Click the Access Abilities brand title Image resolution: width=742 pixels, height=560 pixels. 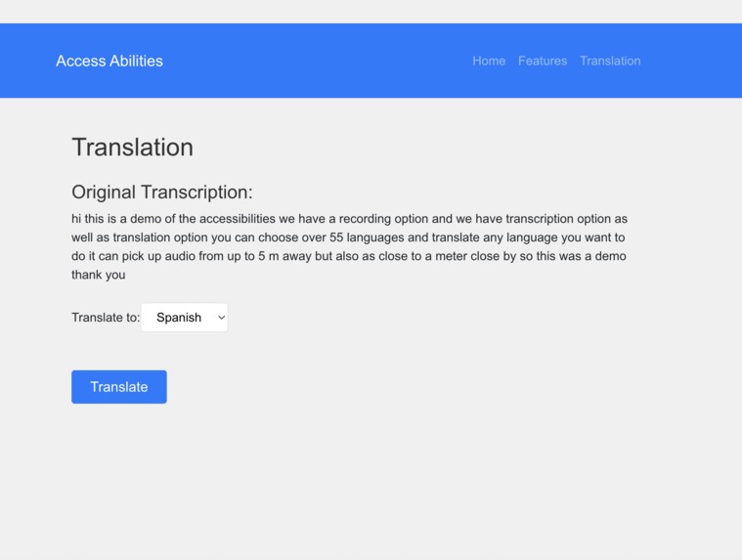coord(109,61)
